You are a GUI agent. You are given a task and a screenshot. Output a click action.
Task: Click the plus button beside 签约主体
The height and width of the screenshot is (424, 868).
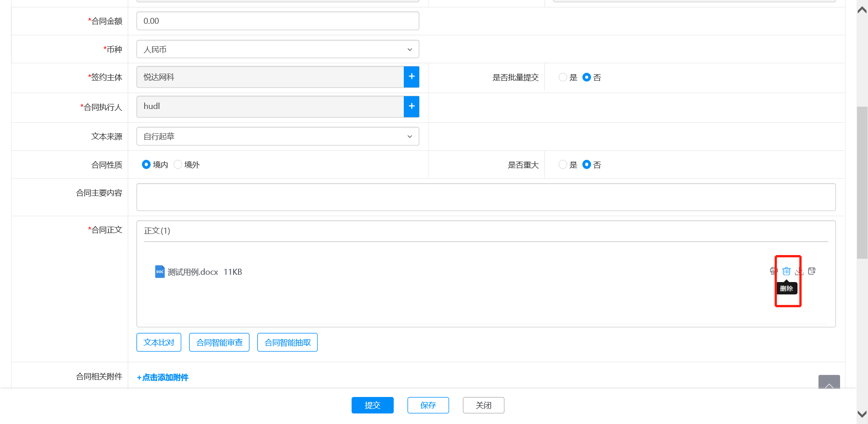click(411, 77)
